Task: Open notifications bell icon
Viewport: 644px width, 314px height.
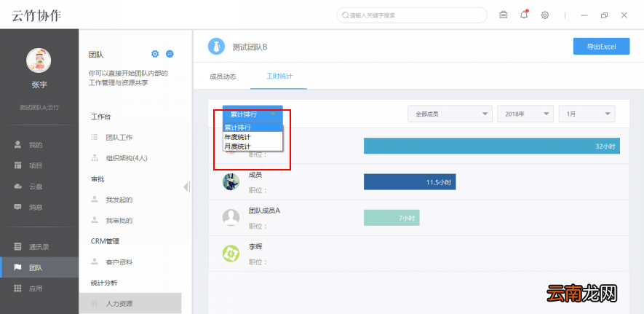Action: 524,15
